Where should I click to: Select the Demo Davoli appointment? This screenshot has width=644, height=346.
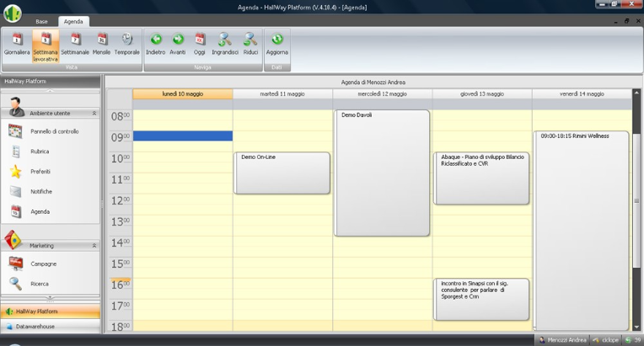click(382, 173)
